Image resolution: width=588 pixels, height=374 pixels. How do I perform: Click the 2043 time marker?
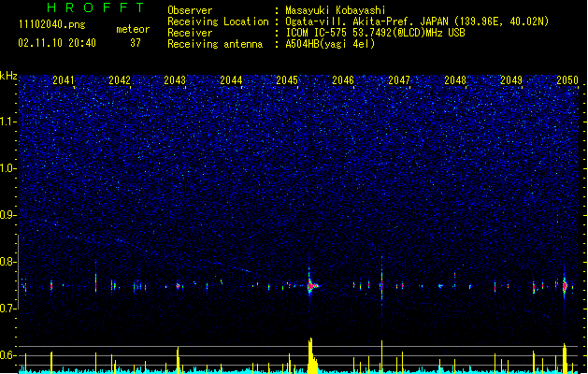pyautogui.click(x=175, y=80)
